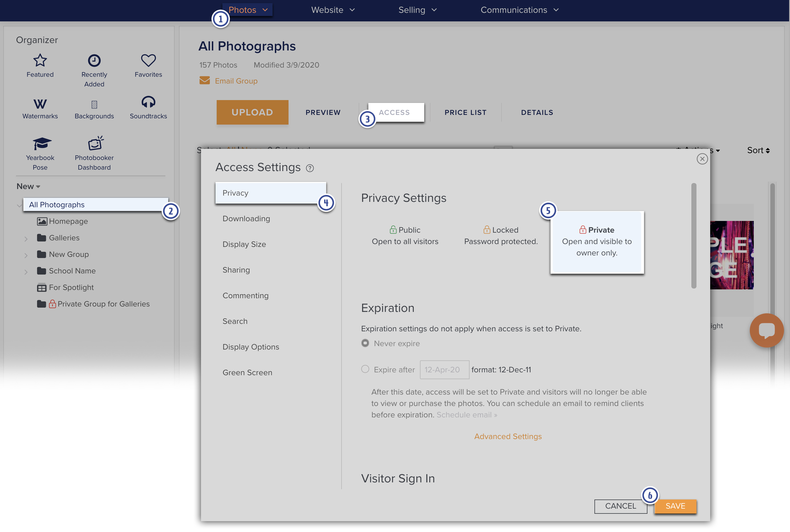Click red lock icon beside Private Group

[52, 304]
